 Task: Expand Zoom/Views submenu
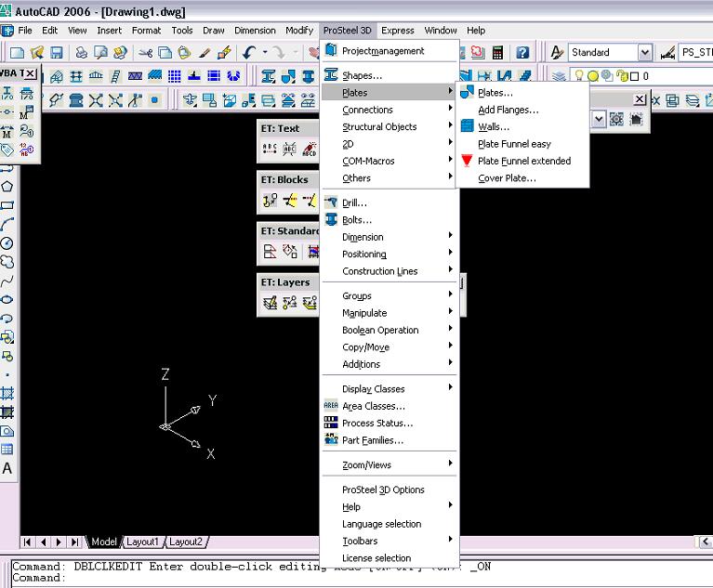point(390,464)
